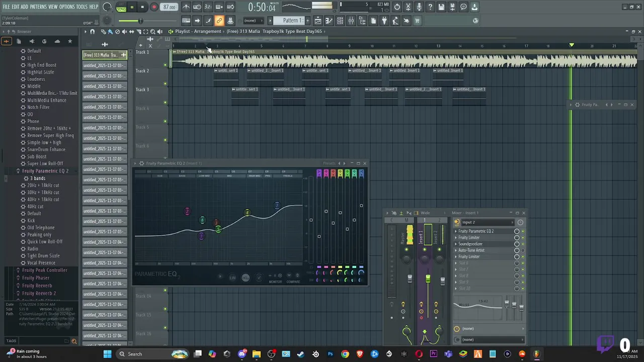Save project with floppy disk icon

point(441,7)
